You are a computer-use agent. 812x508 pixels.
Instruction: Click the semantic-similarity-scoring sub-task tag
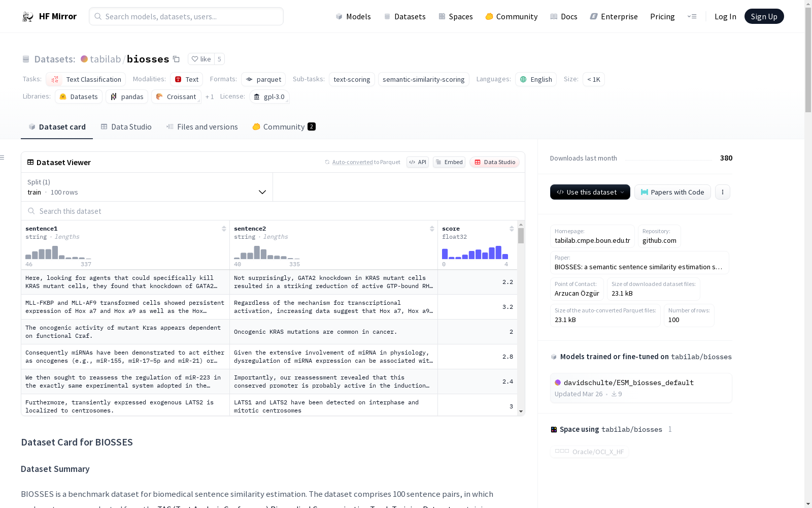[424, 79]
